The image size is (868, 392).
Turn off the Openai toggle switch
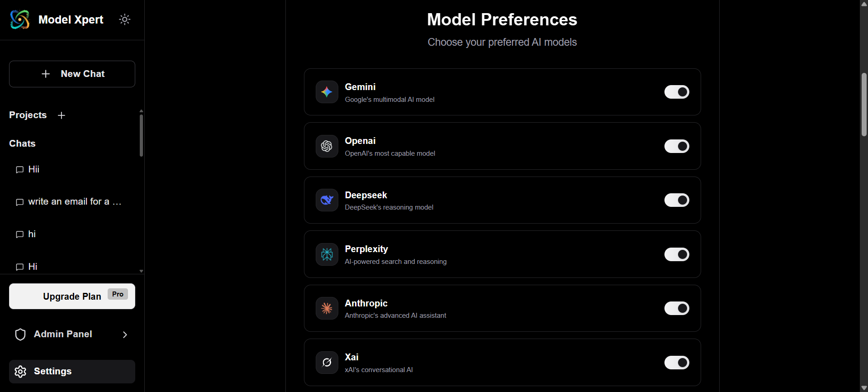tap(676, 146)
